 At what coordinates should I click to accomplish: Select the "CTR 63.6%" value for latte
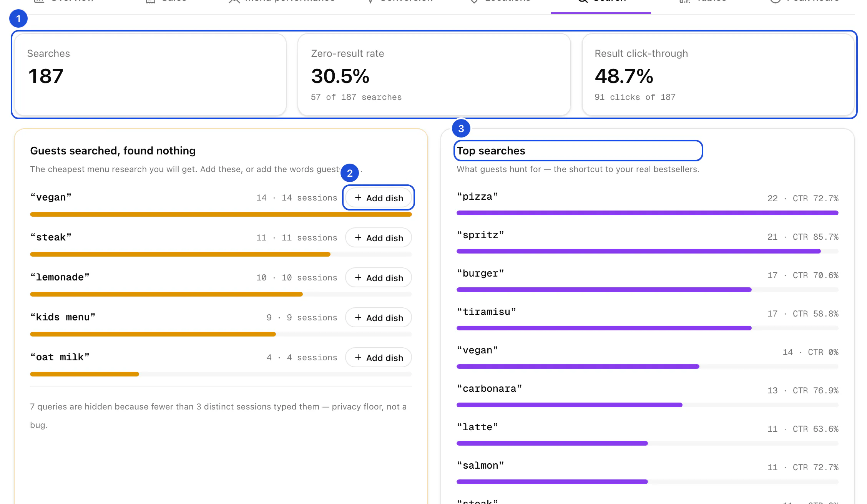[x=816, y=429]
